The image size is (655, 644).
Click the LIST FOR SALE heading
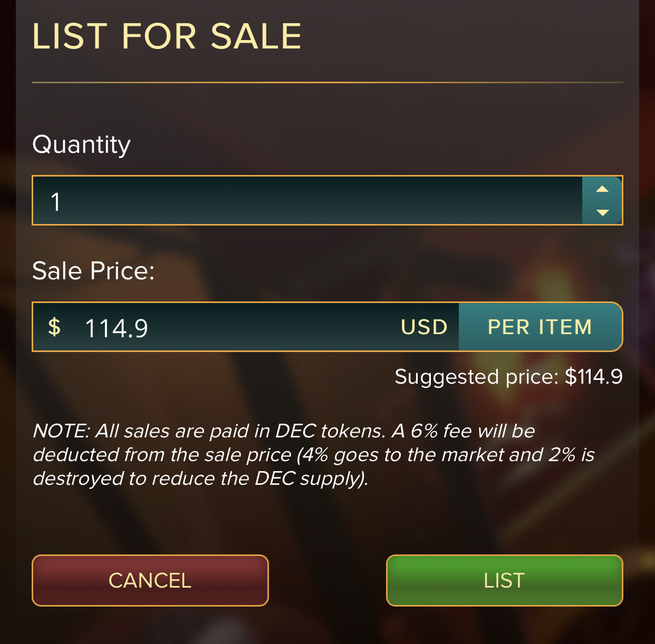tap(167, 36)
